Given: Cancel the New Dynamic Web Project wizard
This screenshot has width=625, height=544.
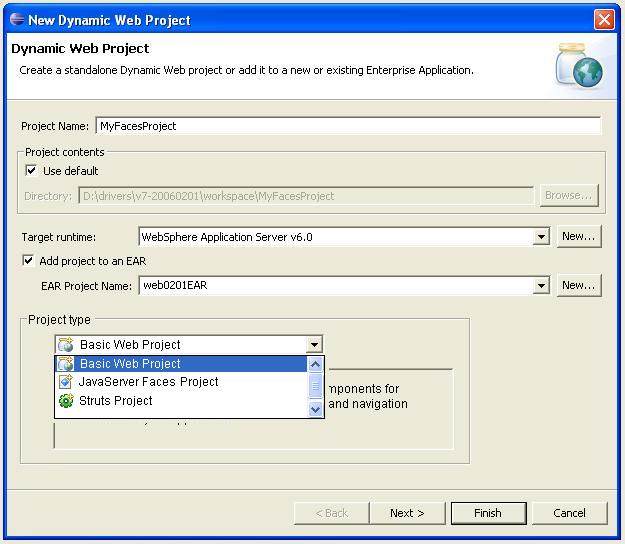Looking at the screenshot, I should click(x=570, y=513).
